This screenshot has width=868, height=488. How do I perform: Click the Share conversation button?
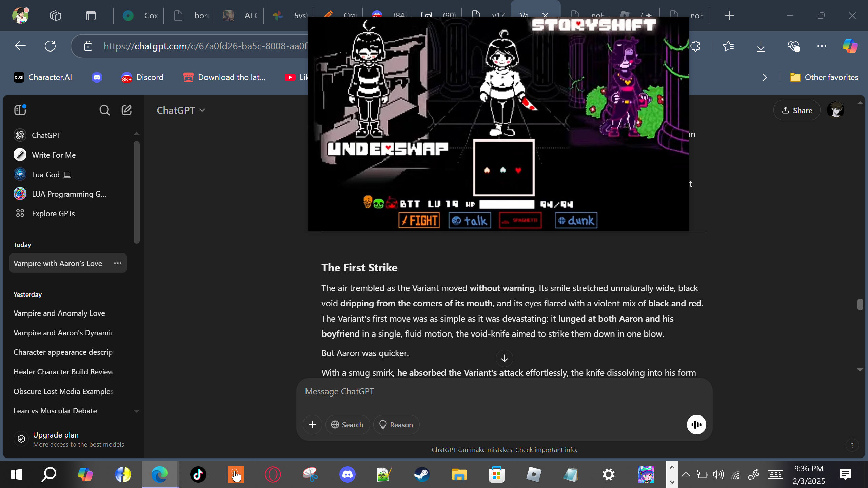797,110
